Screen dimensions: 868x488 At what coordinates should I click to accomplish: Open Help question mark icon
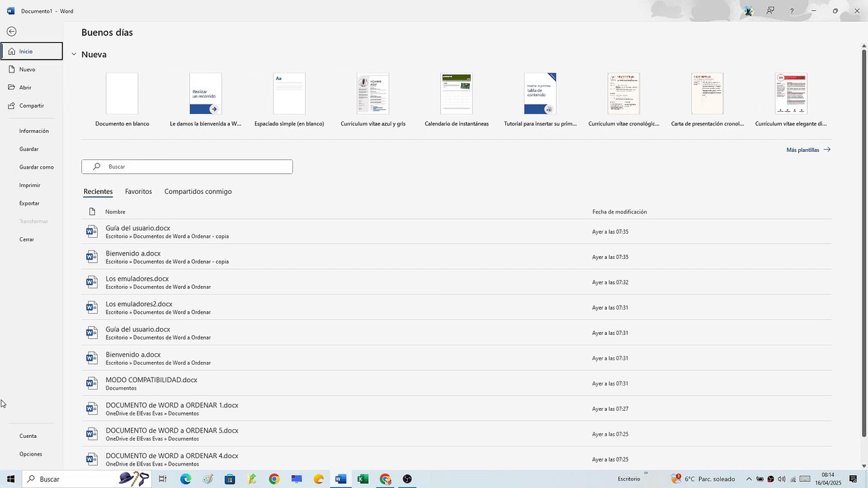[x=791, y=11]
